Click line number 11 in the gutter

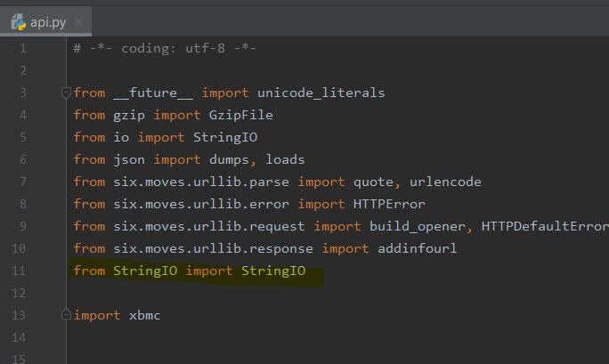(19, 271)
